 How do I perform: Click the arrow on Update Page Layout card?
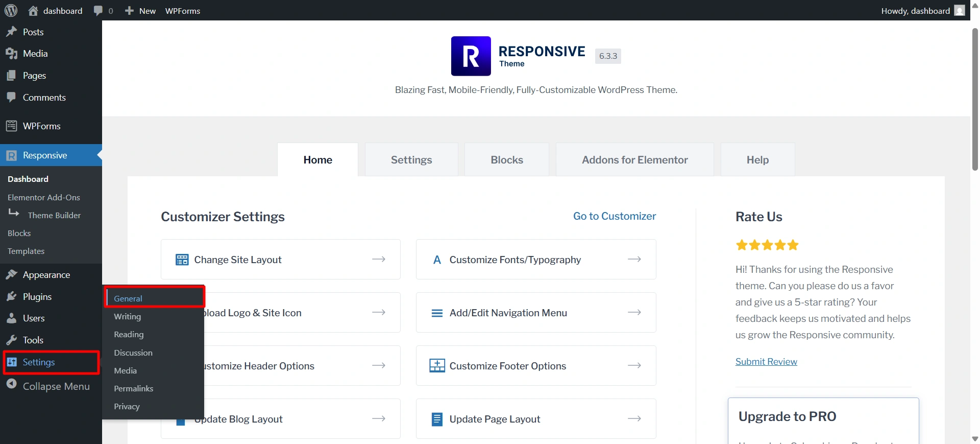tap(634, 418)
